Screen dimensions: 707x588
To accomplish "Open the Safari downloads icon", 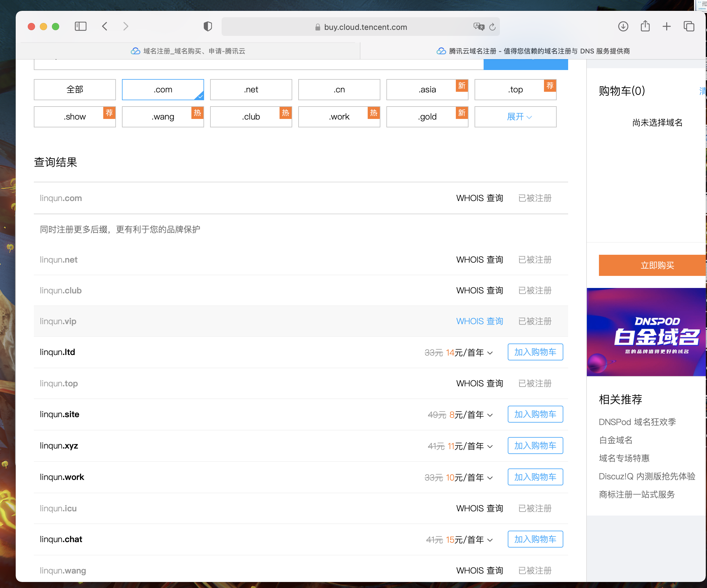I will point(623,26).
